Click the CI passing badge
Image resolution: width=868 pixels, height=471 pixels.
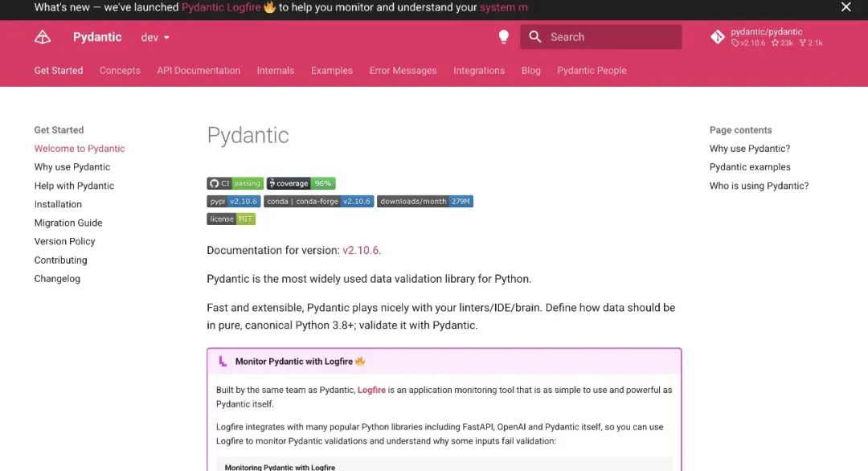[x=235, y=183]
